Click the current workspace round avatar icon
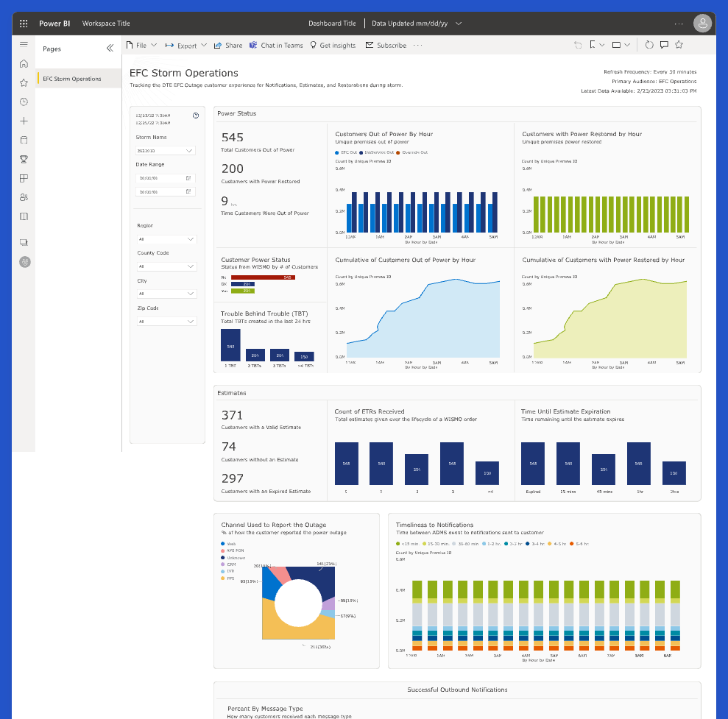The image size is (728, 719). point(24,262)
